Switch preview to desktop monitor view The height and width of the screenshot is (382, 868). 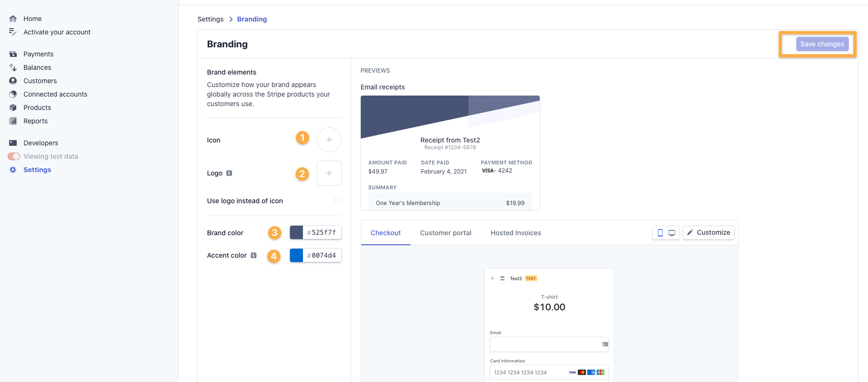coord(672,233)
